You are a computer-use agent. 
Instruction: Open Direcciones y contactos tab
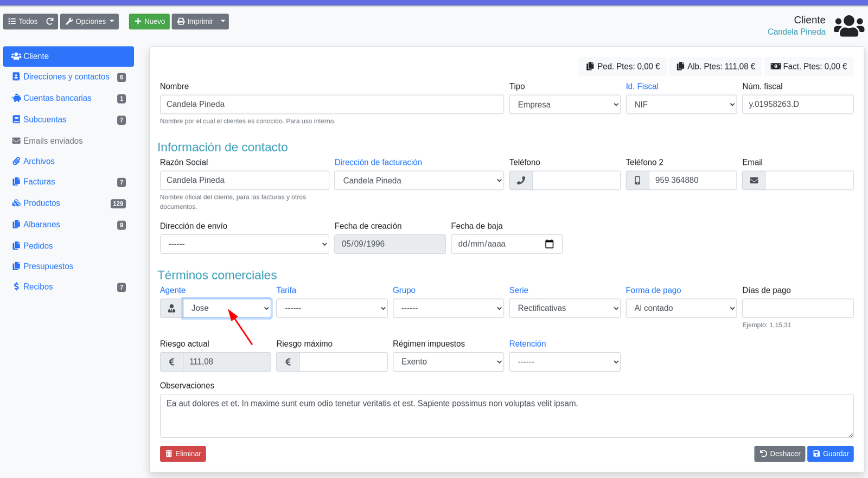pyautogui.click(x=68, y=77)
